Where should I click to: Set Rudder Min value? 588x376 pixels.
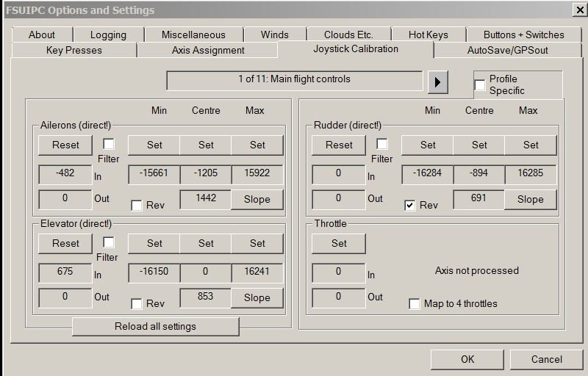point(428,145)
